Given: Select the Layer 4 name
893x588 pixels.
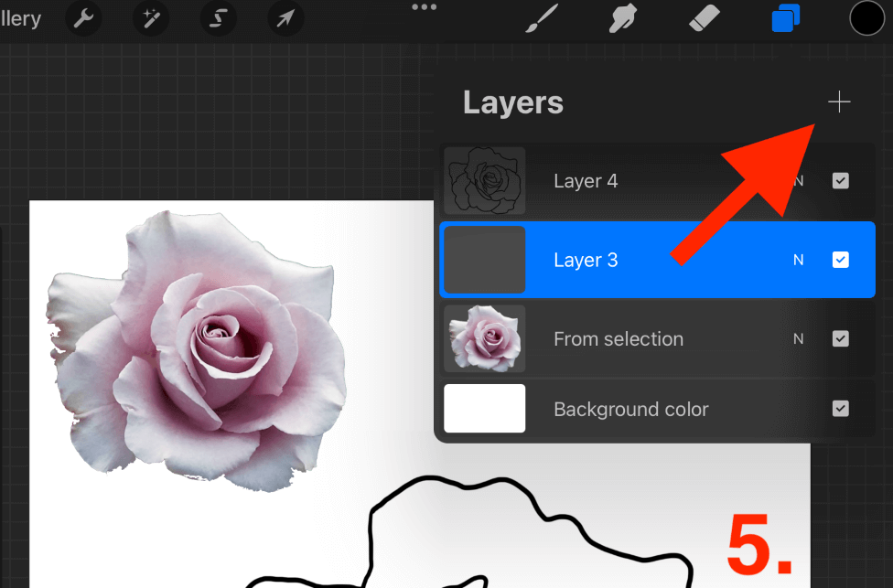Looking at the screenshot, I should pos(586,181).
